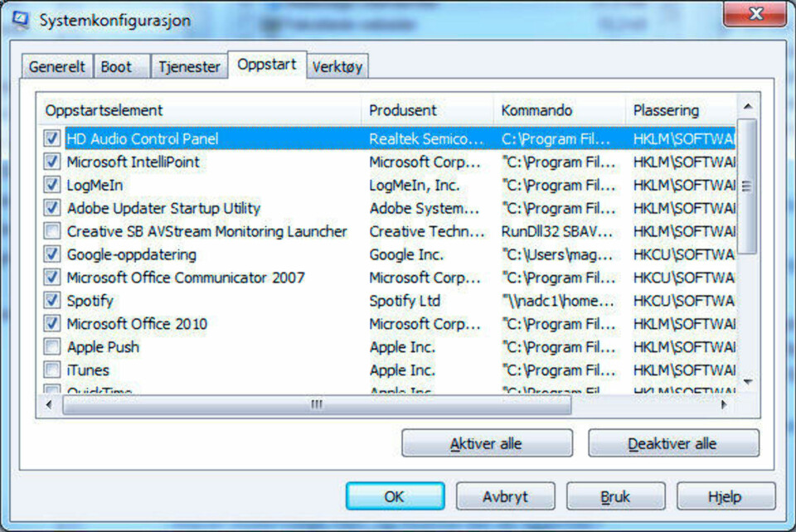Screen dimensions: 796x532
Task: Open help with the Hjelp button
Action: (726, 496)
